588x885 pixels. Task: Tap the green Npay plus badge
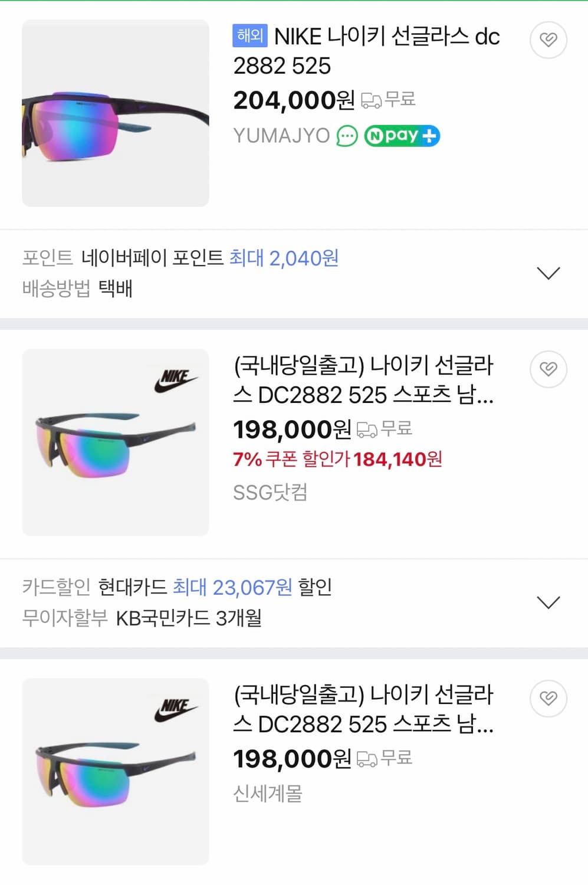tap(402, 136)
